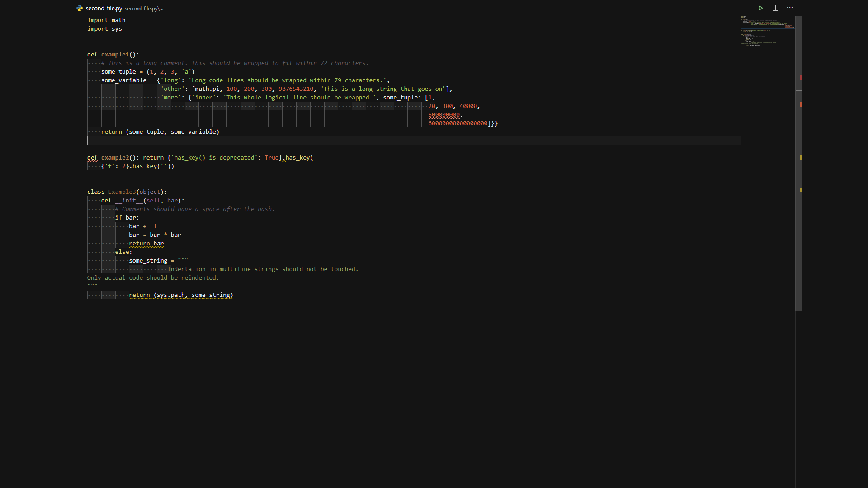Click the underlined number 500000000
868x488 pixels.
point(444,115)
